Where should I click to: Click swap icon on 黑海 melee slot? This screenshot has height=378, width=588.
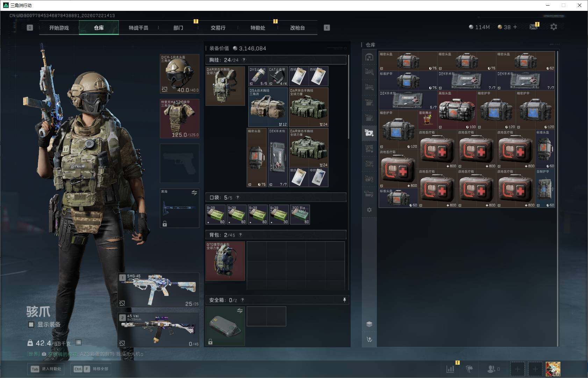pos(194,192)
